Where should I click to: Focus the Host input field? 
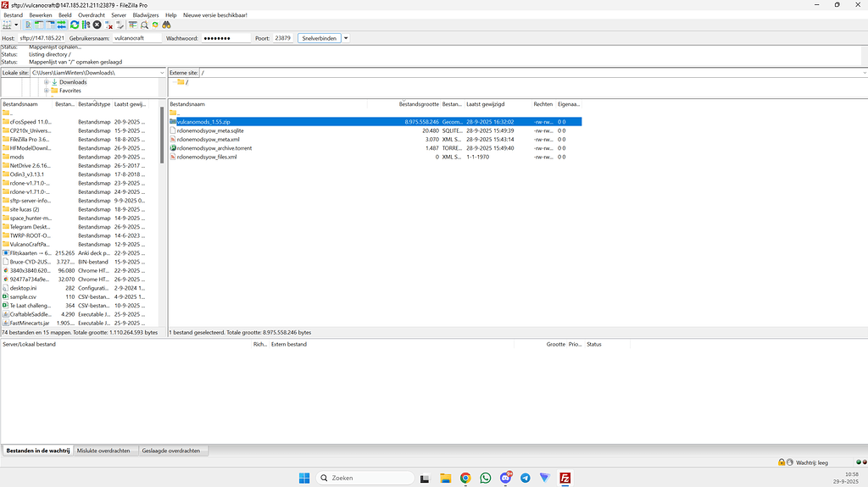tap(42, 38)
